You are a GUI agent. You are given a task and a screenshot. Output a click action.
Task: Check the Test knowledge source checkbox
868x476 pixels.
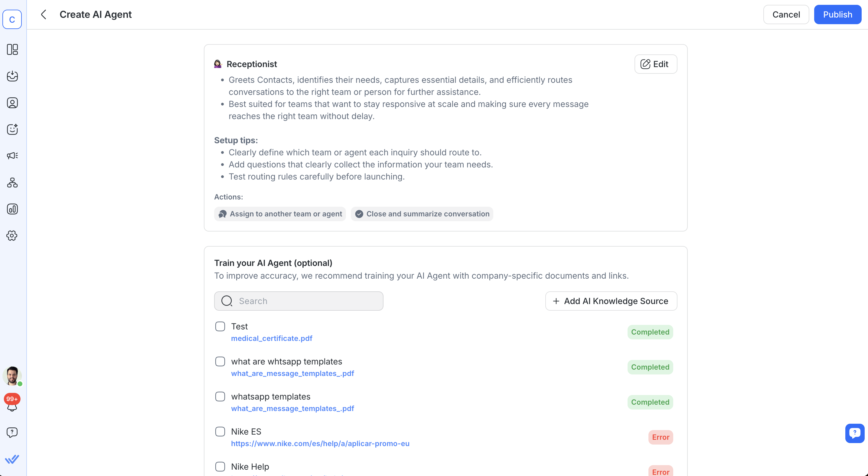(220, 326)
